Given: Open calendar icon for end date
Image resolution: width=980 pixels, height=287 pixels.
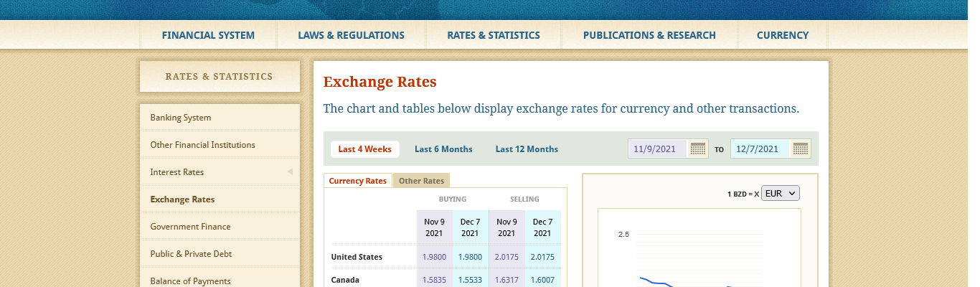Looking at the screenshot, I should 801,149.
